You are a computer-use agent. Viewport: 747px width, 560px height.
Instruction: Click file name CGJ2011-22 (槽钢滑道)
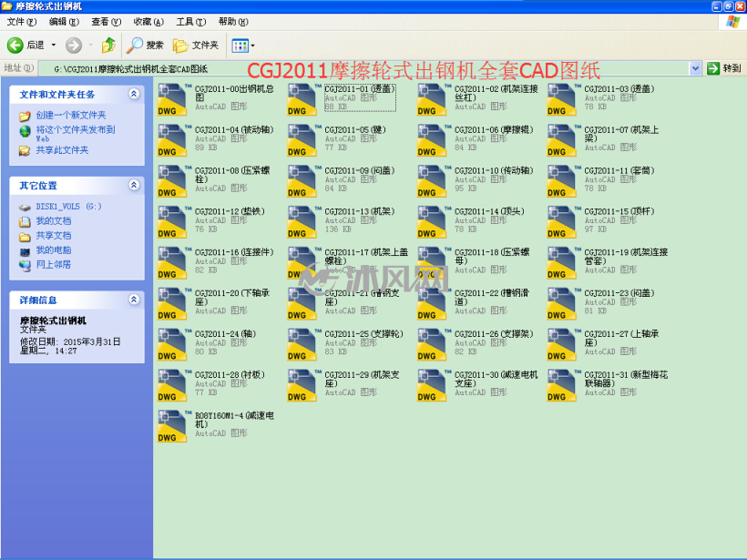pyautogui.click(x=492, y=298)
